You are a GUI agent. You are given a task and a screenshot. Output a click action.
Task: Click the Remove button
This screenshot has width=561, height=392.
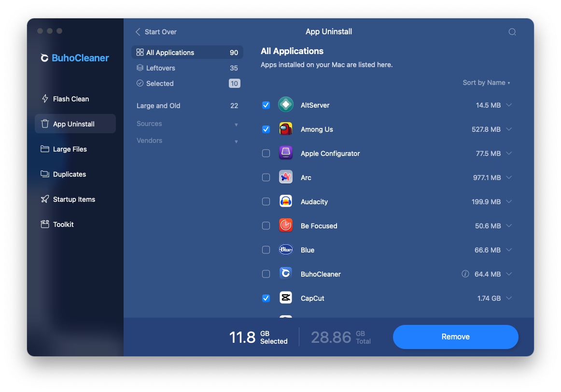(455, 336)
